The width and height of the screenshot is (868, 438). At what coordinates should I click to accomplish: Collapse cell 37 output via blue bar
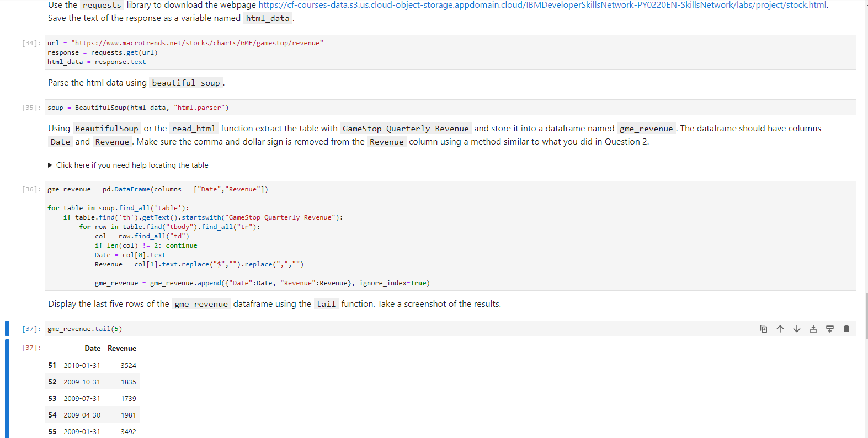[x=7, y=389]
